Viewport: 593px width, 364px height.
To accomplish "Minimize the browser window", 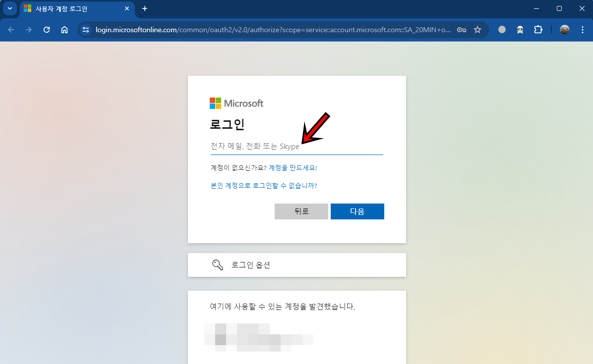I will click(x=536, y=8).
